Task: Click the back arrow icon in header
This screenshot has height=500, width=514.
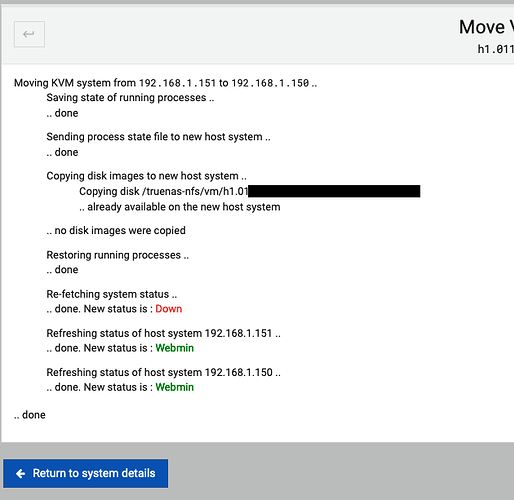Action: coord(29,34)
